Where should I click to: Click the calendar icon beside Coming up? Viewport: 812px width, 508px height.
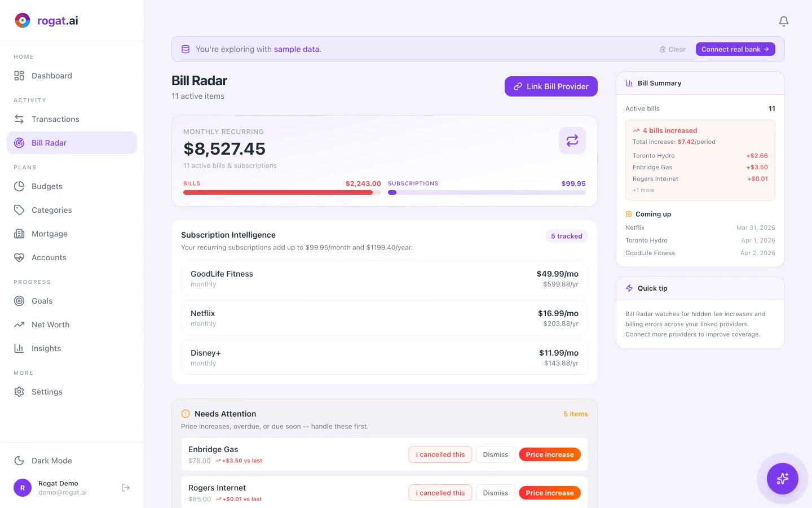point(629,214)
